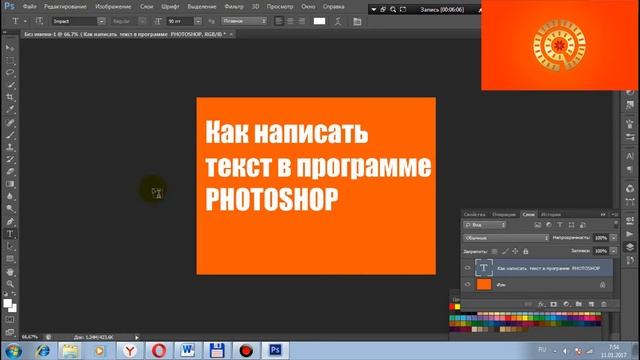Viewport: 640px width, 360px height.
Task: Open the Редактирование menu
Action: click(x=65, y=7)
